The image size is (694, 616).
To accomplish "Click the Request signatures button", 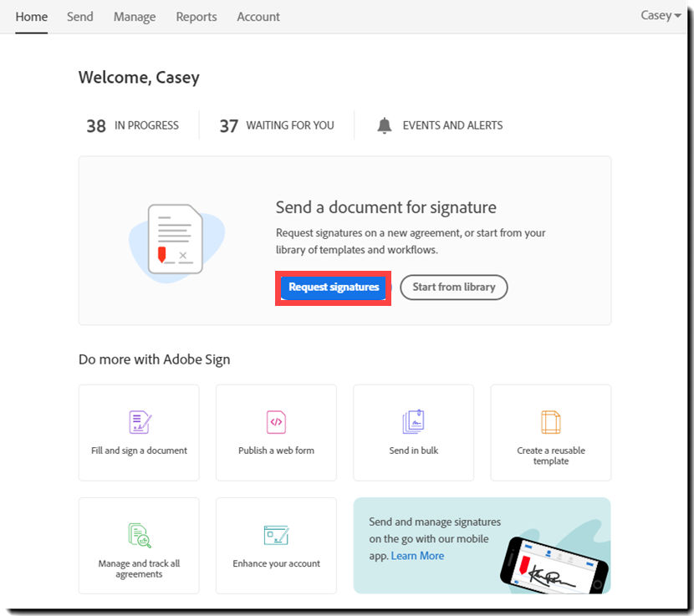I will (332, 288).
